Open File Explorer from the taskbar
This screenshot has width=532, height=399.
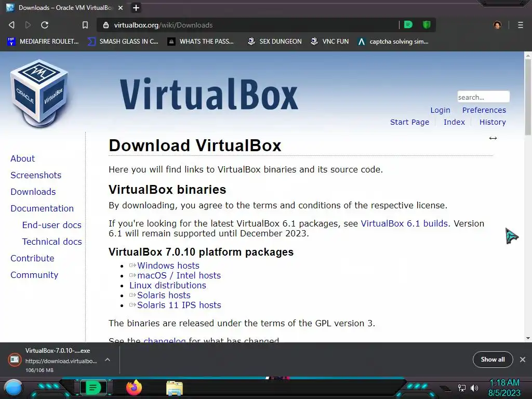(x=175, y=389)
